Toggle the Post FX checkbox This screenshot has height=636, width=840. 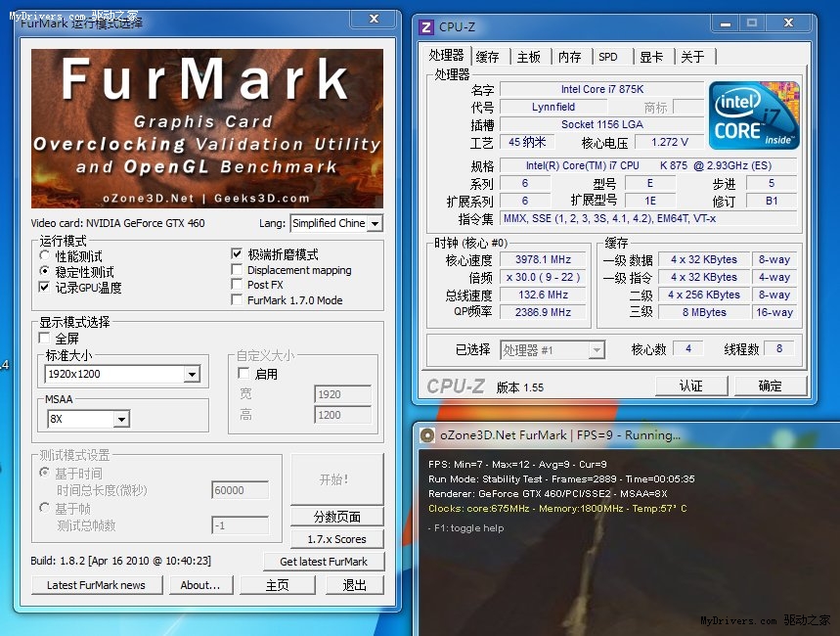coord(238,285)
